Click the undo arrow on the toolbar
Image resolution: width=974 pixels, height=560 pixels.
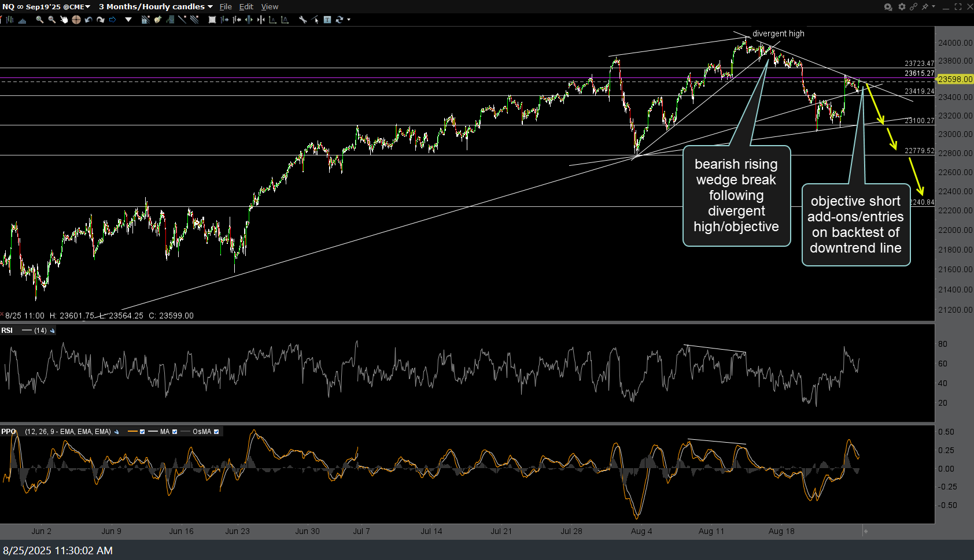coord(88,19)
